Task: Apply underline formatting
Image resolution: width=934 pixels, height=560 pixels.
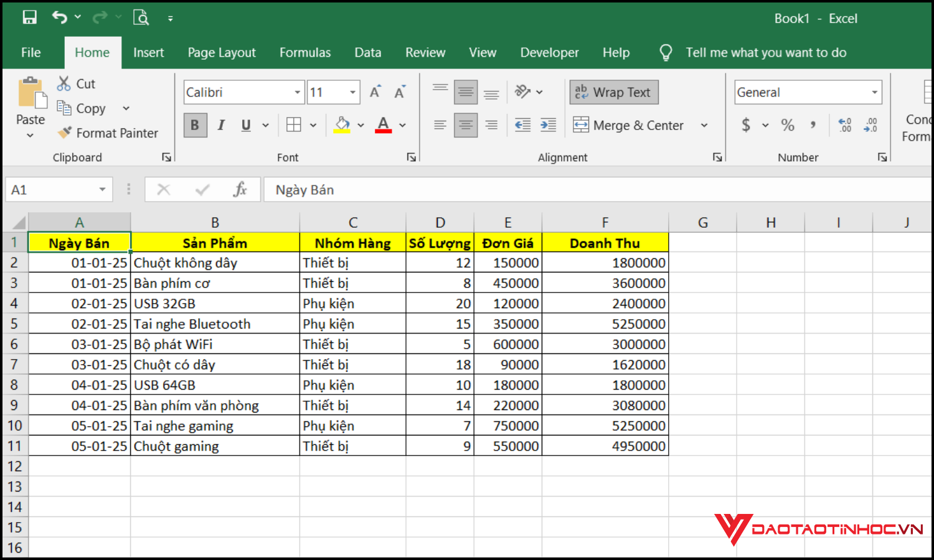Action: (x=245, y=124)
